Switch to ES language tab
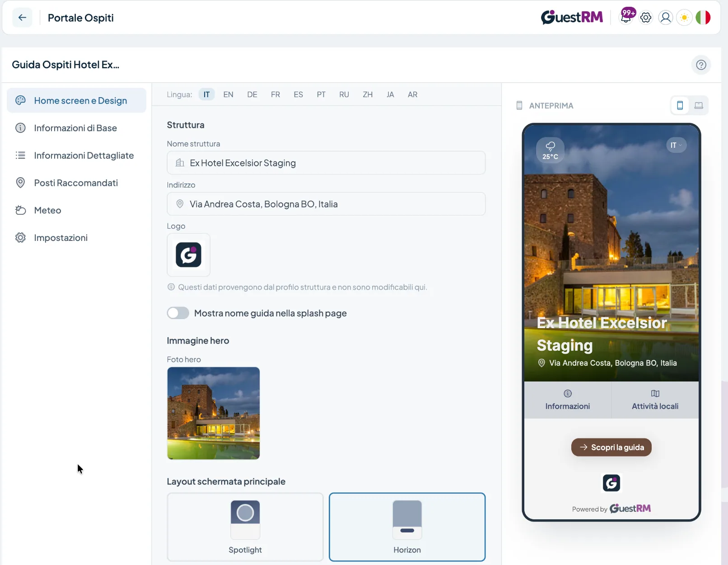 [x=299, y=94]
